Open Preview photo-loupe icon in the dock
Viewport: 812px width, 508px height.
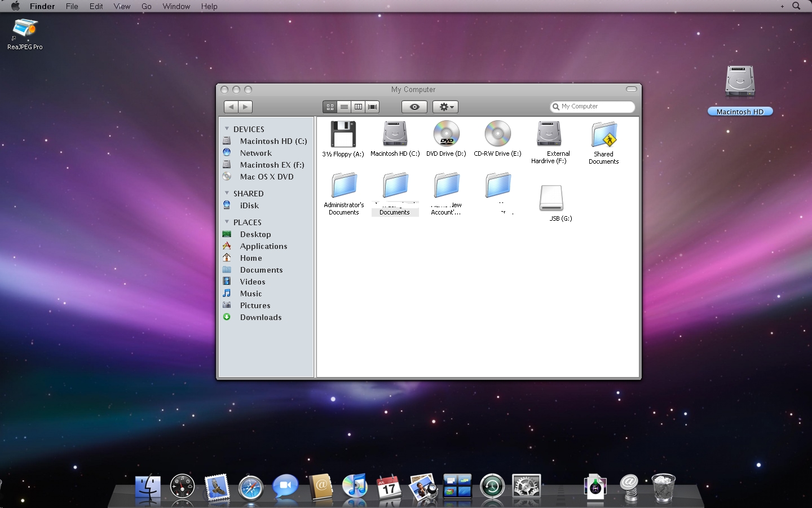click(x=423, y=487)
